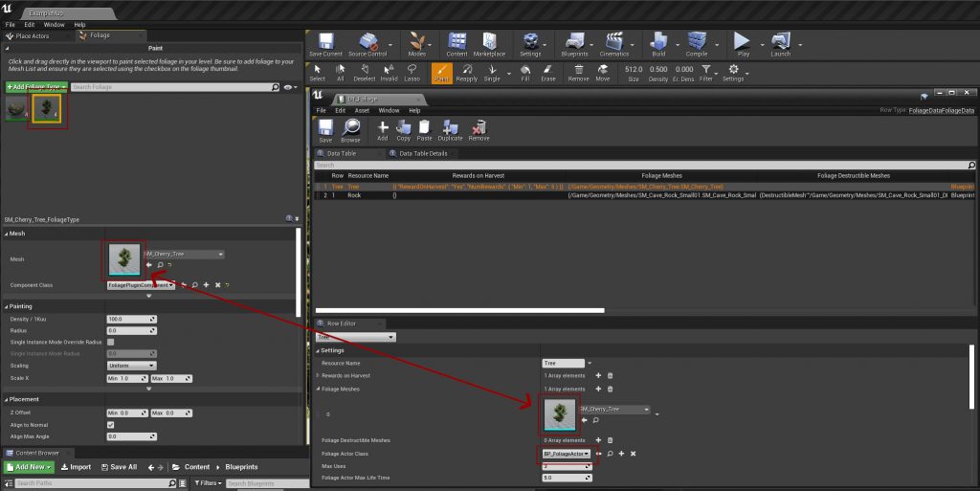Viewport: 980px width, 491px height.
Task: Switch to the Data Table Details tab
Action: (422, 154)
